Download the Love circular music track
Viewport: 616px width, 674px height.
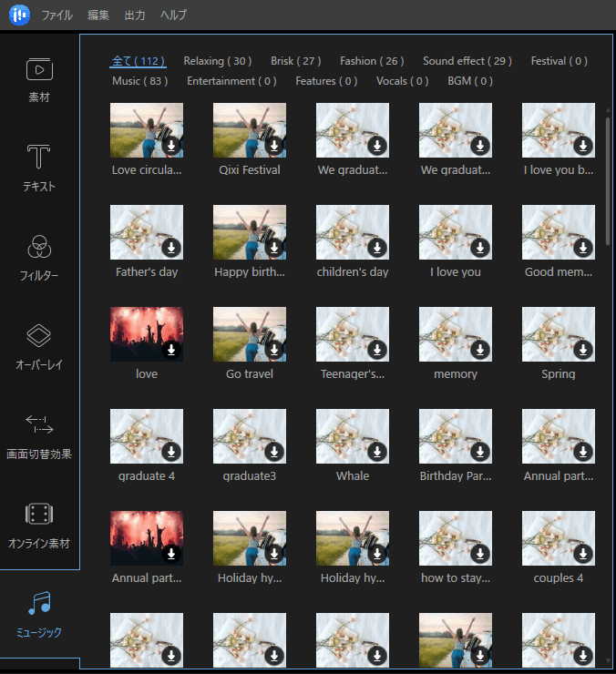pyautogui.click(x=171, y=146)
